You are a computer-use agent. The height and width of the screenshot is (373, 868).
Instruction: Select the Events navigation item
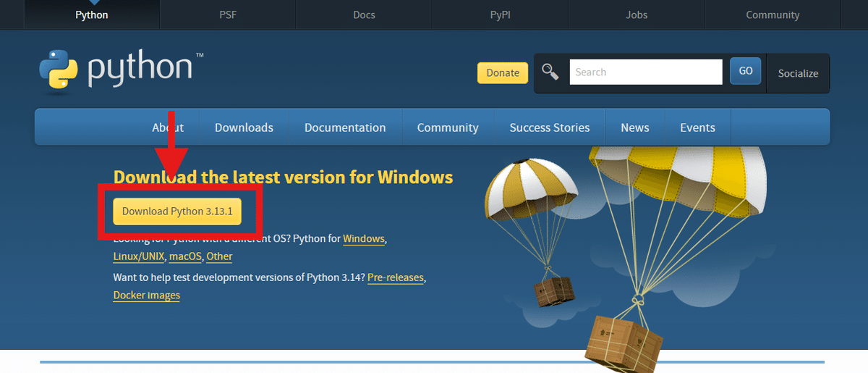pyautogui.click(x=697, y=127)
